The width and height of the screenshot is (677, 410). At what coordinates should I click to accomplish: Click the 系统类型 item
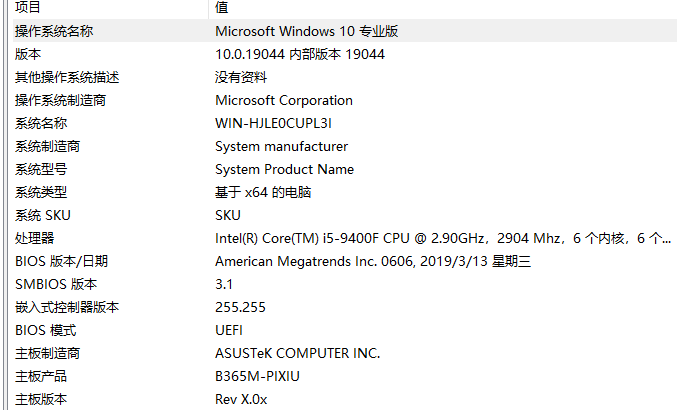41,192
